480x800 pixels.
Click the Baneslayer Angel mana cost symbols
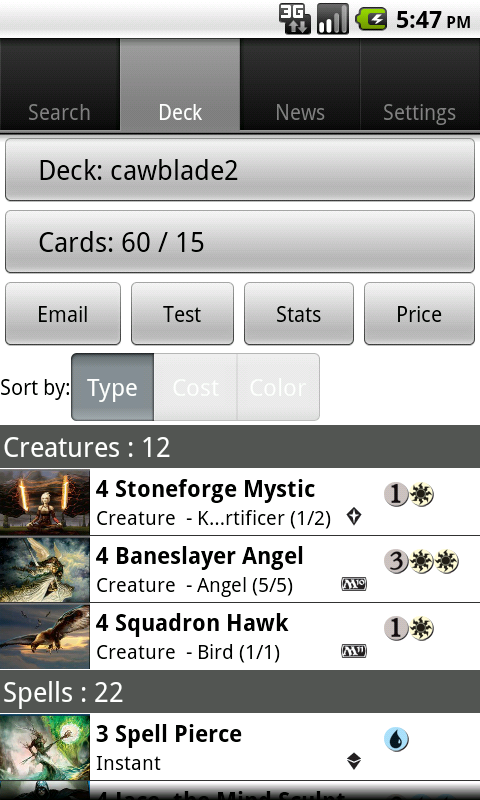[421, 561]
